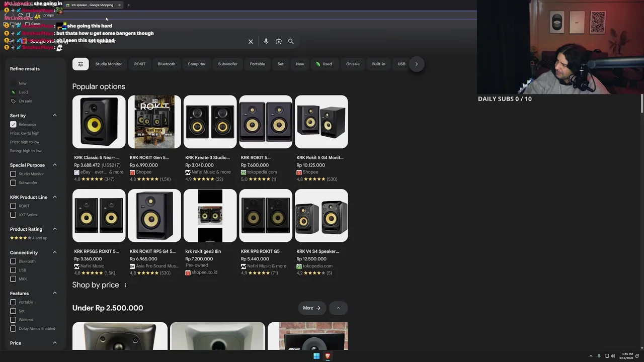This screenshot has height=362, width=644.
Task: Check the Portable features checkbox
Action: pos(13,302)
